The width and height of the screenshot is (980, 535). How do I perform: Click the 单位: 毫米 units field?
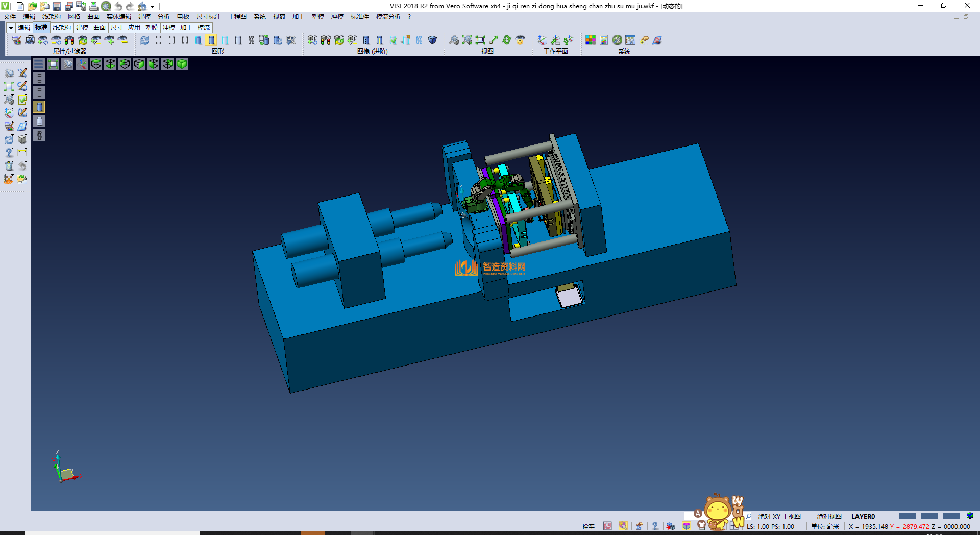[825, 526]
